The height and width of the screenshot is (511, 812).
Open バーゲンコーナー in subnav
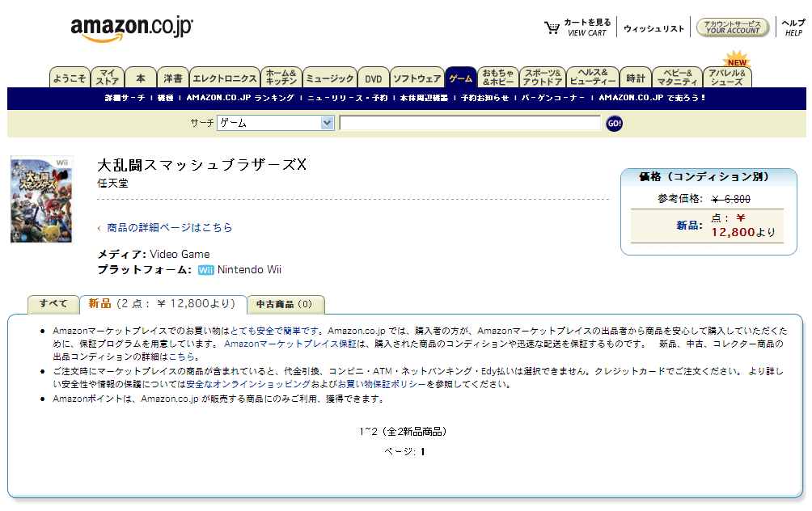(x=553, y=98)
